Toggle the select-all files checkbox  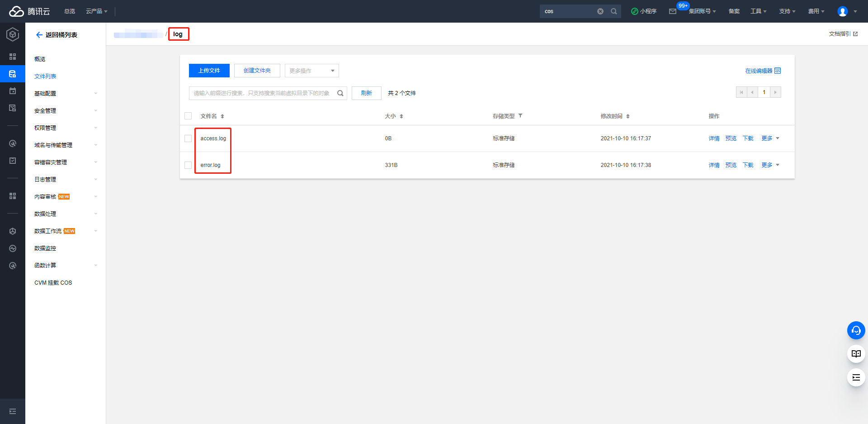coord(188,116)
